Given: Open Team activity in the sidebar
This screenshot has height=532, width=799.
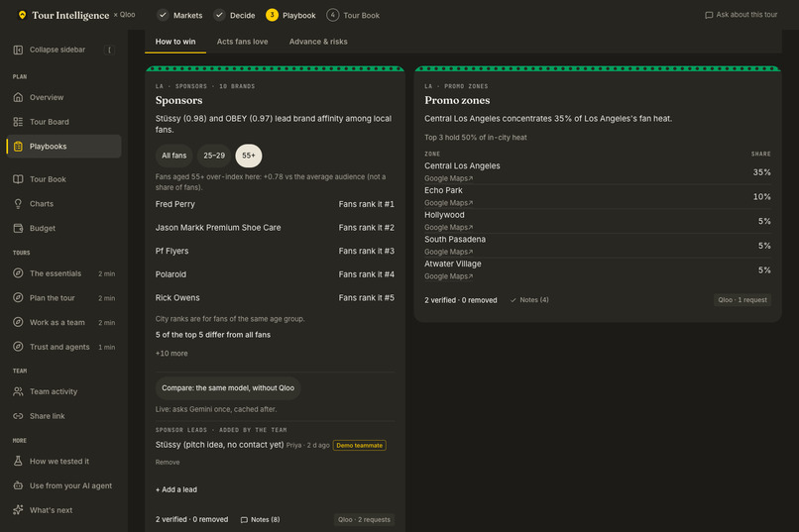Looking at the screenshot, I should (x=63, y=391).
